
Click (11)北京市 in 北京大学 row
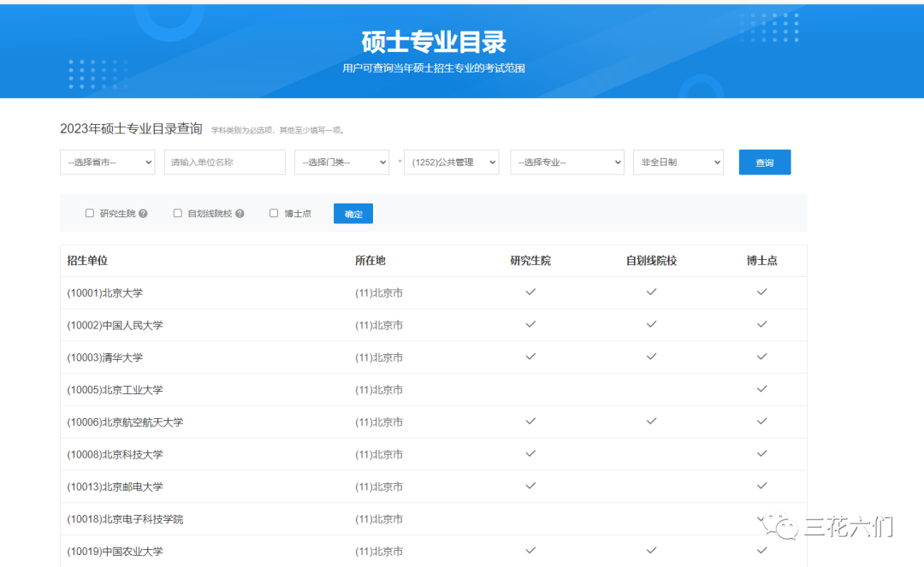(x=379, y=292)
